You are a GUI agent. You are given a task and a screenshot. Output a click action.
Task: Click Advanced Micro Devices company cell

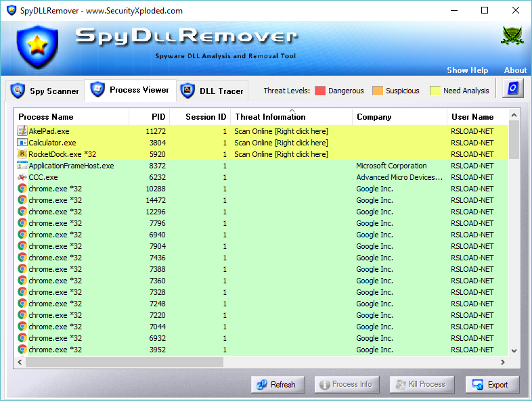click(x=399, y=177)
